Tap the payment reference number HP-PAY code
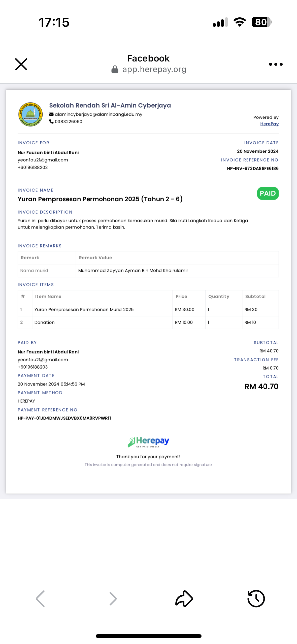 64,418
